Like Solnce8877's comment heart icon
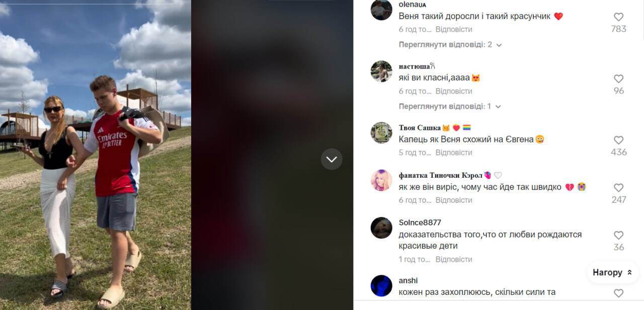 (618, 235)
